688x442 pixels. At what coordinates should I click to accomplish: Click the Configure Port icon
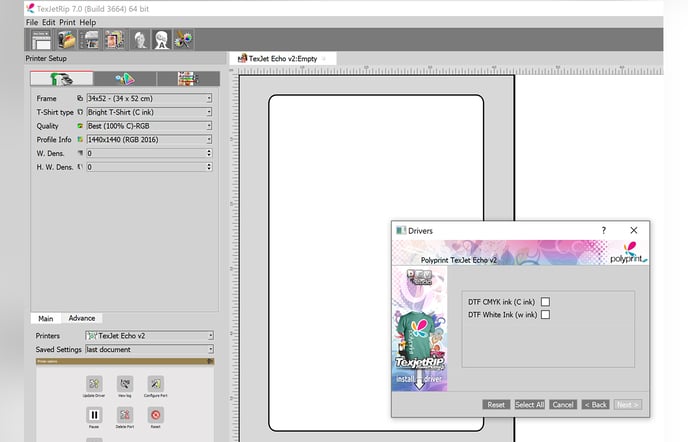pos(155,384)
